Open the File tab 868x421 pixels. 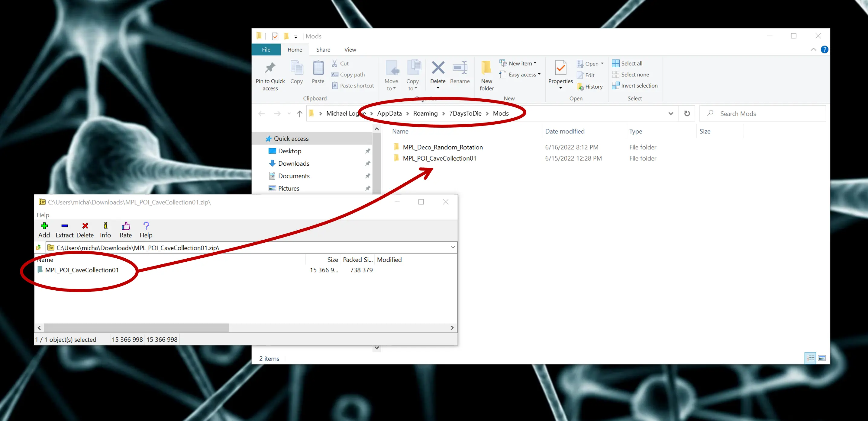click(266, 49)
